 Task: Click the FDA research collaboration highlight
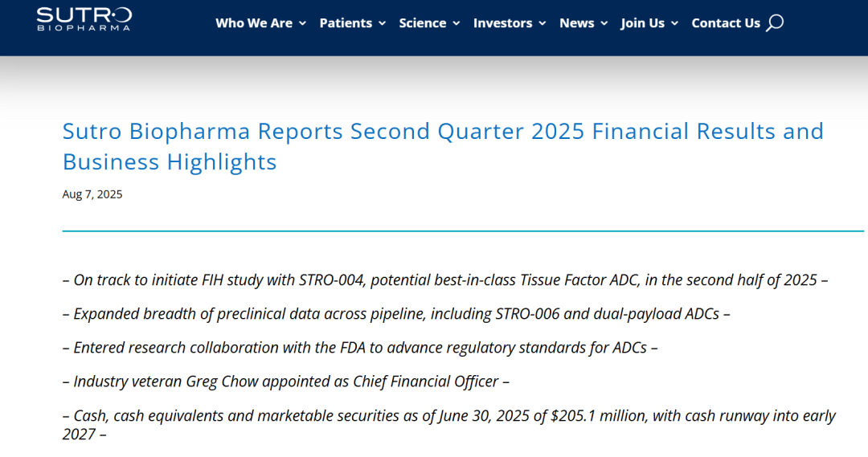tap(360, 348)
